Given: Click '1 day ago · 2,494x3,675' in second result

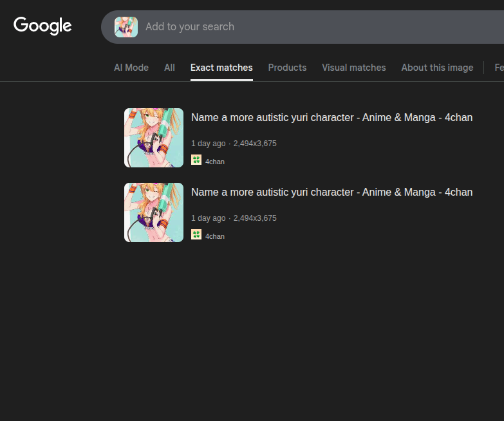Looking at the screenshot, I should (234, 218).
